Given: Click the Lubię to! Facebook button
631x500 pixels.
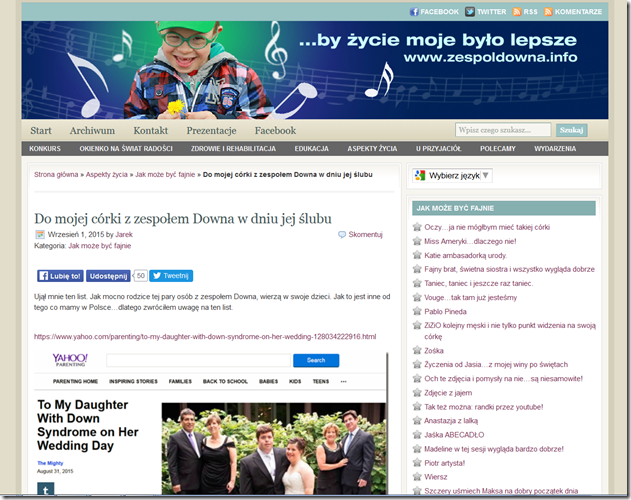Looking at the screenshot, I should (x=60, y=276).
